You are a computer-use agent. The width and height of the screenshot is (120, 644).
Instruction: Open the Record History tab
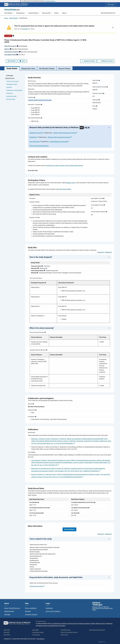point(64,69)
